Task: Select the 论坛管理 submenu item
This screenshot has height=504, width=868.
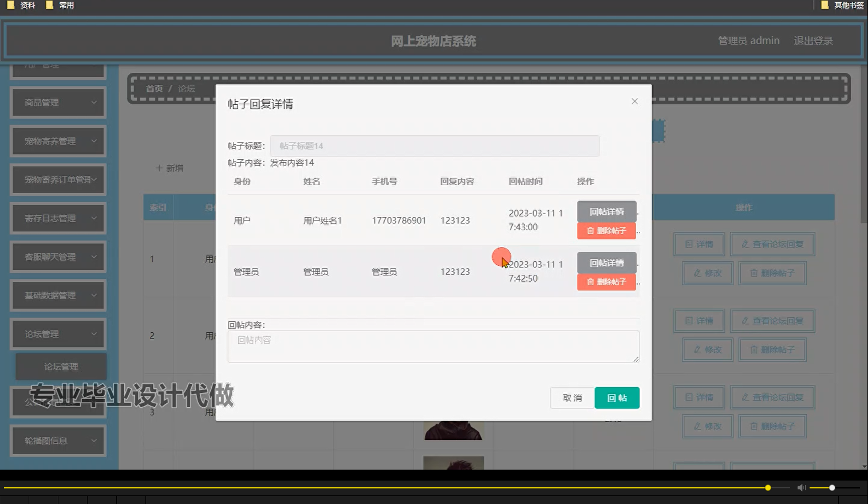Action: point(61,366)
